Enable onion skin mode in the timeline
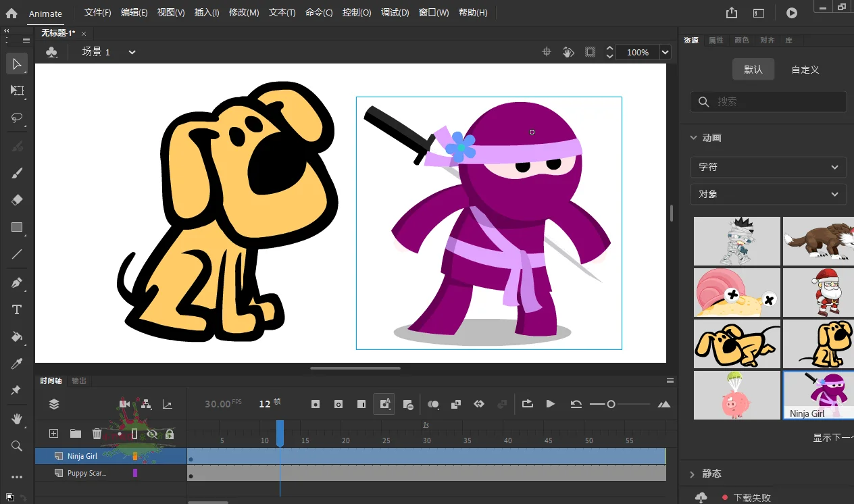The image size is (854, 504). point(433,403)
